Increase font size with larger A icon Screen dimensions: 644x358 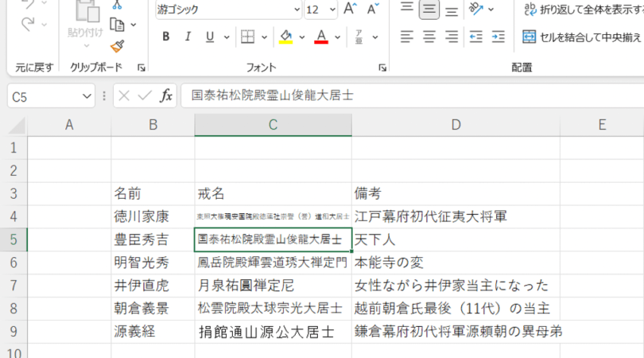(x=350, y=9)
